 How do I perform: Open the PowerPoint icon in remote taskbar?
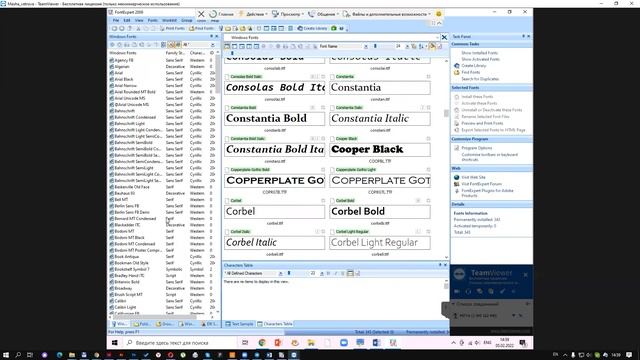278,343
